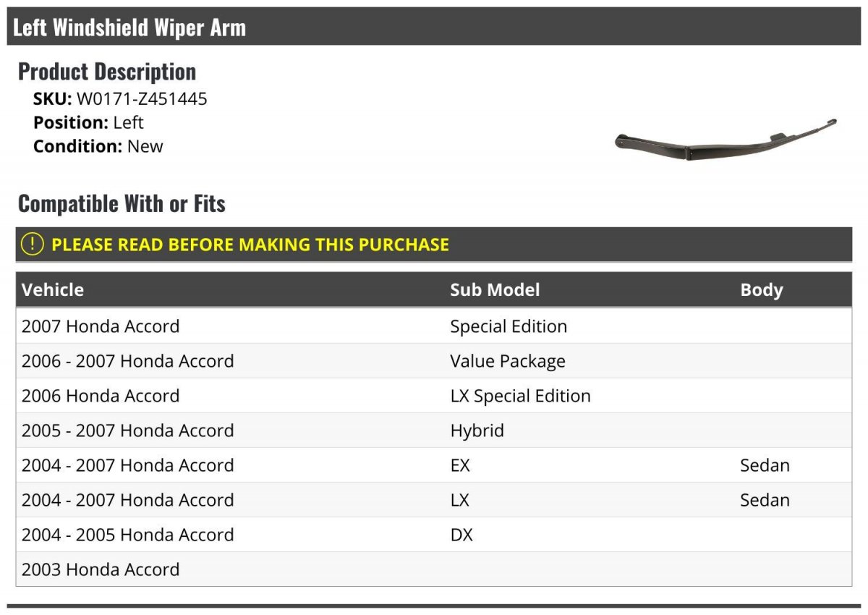The image size is (868, 615).
Task: Click the 'Position: Left' text
Action: tap(88, 122)
